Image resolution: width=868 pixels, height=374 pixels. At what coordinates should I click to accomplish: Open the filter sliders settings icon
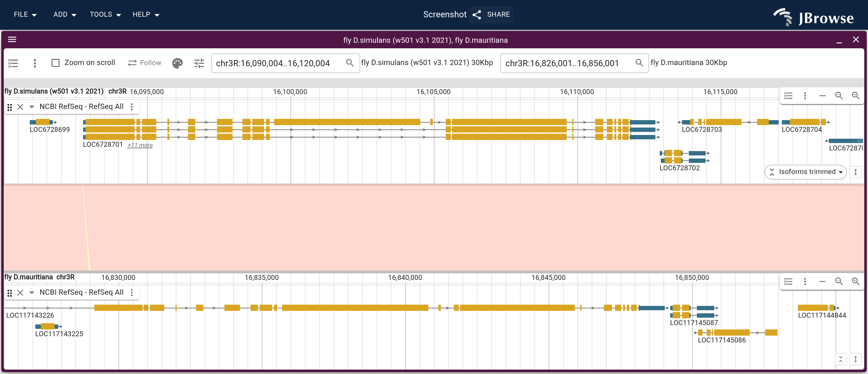[x=199, y=63]
